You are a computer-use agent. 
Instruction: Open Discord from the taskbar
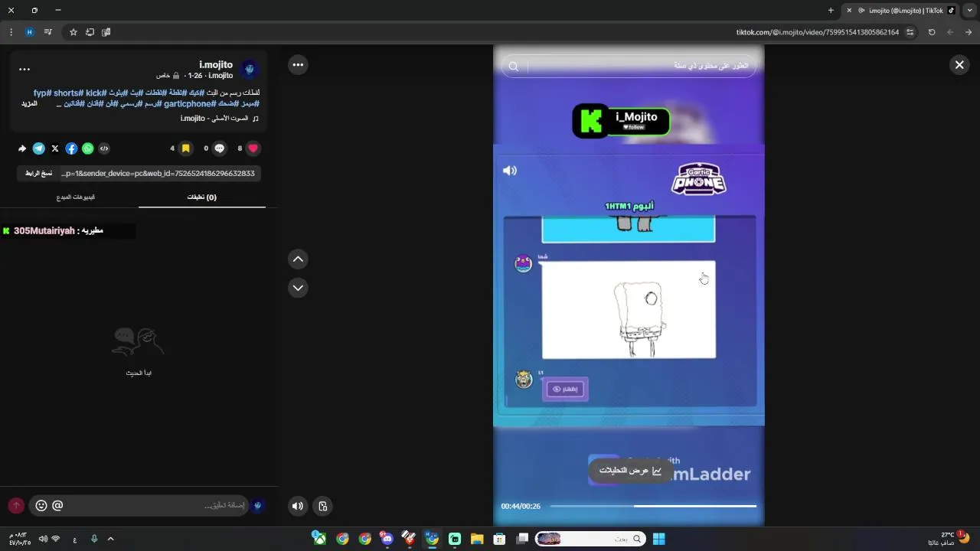[x=387, y=539]
